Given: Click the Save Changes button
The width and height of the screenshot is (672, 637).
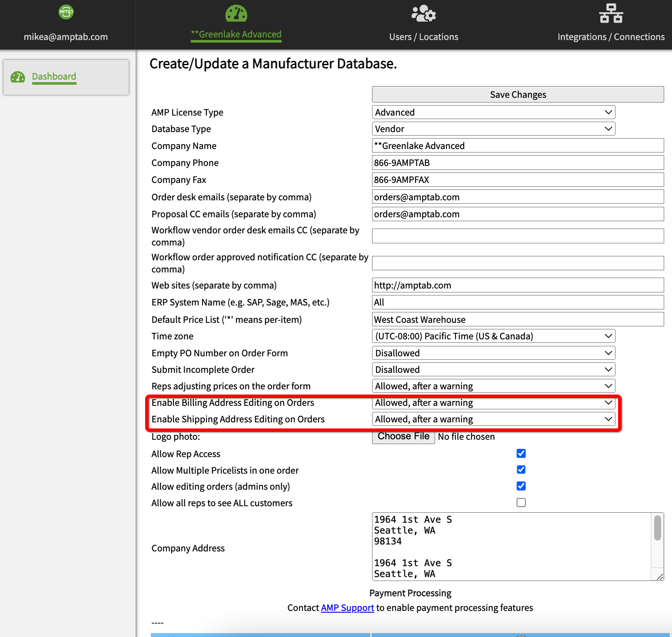Looking at the screenshot, I should point(518,94).
